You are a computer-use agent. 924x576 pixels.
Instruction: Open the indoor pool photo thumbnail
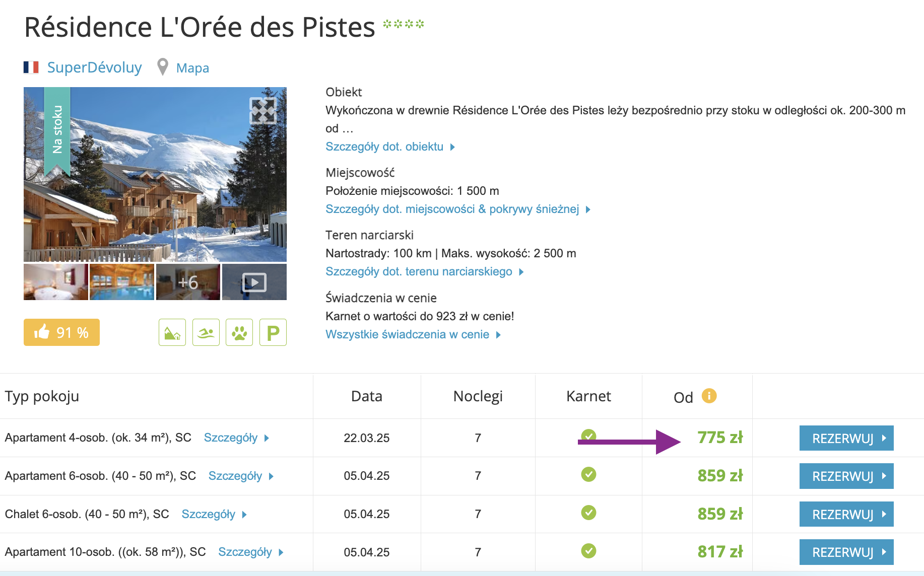[122, 282]
